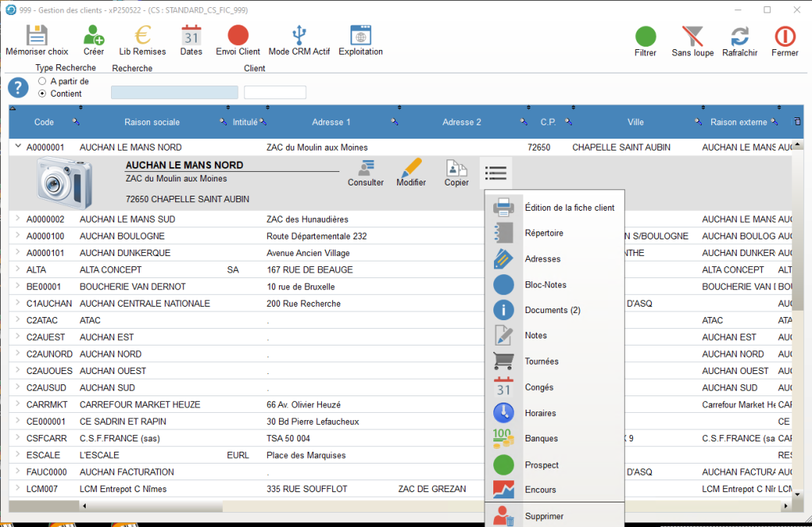Expand the ALTA CONCEPT row
The height and width of the screenshot is (527, 812).
pyautogui.click(x=17, y=269)
